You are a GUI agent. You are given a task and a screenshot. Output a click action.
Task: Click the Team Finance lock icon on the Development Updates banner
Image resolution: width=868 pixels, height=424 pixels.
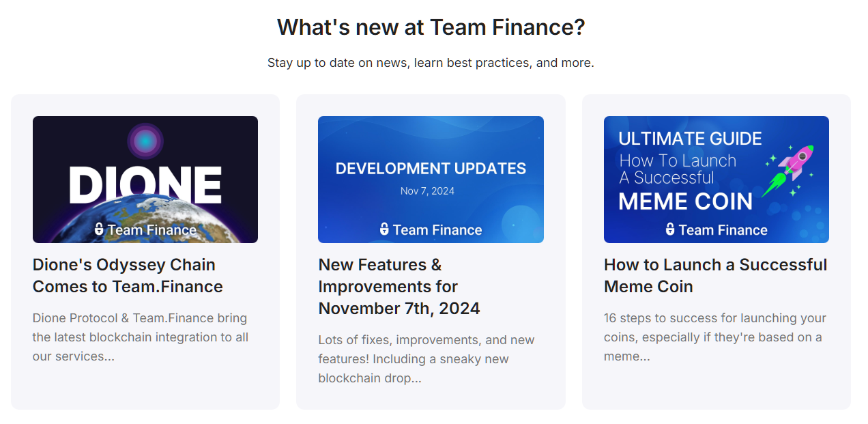pos(384,230)
